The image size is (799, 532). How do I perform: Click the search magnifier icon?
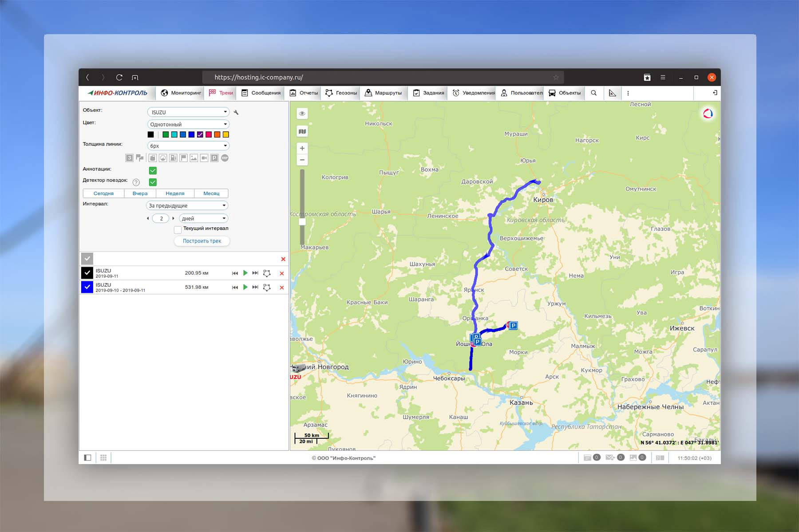(593, 93)
